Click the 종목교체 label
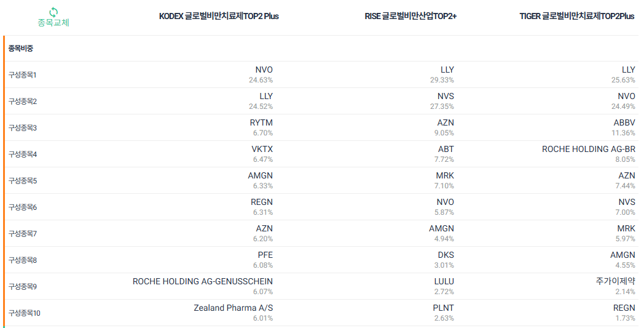This screenshot has width=644, height=328. 53,22
